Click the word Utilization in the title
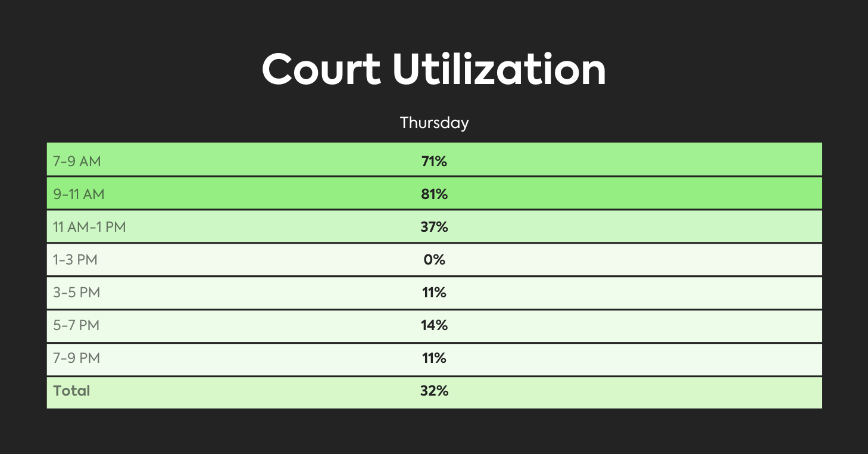This screenshot has height=454, width=868. [499, 69]
